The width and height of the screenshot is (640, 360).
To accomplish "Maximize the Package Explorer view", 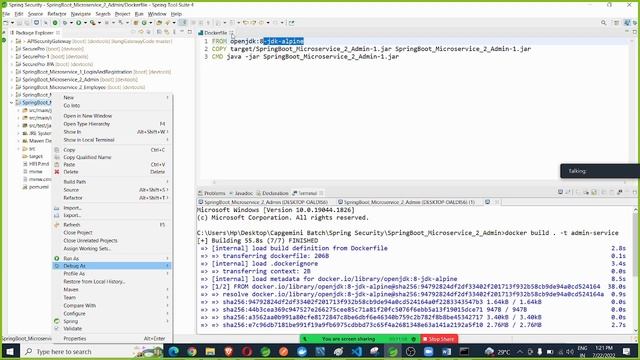I will click(x=190, y=32).
